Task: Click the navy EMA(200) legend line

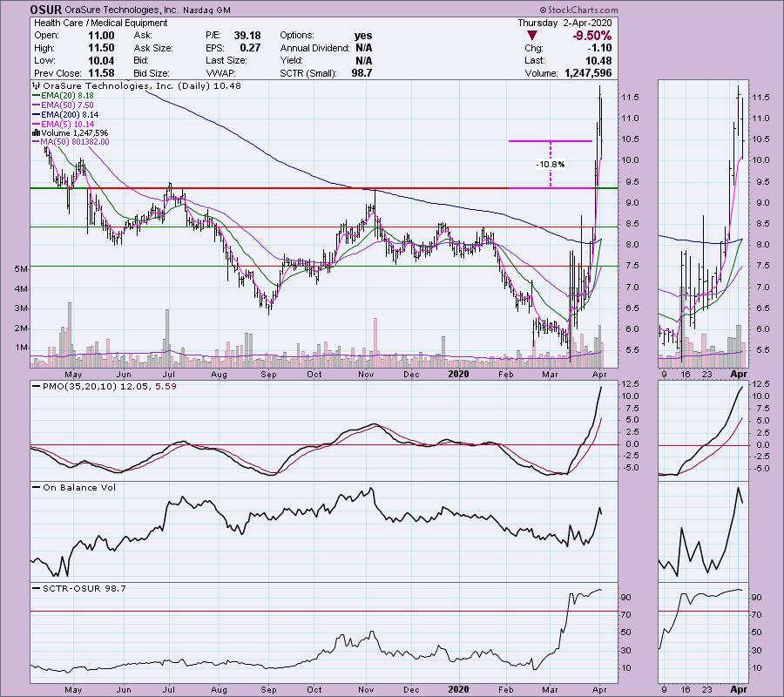Action: 36,114
